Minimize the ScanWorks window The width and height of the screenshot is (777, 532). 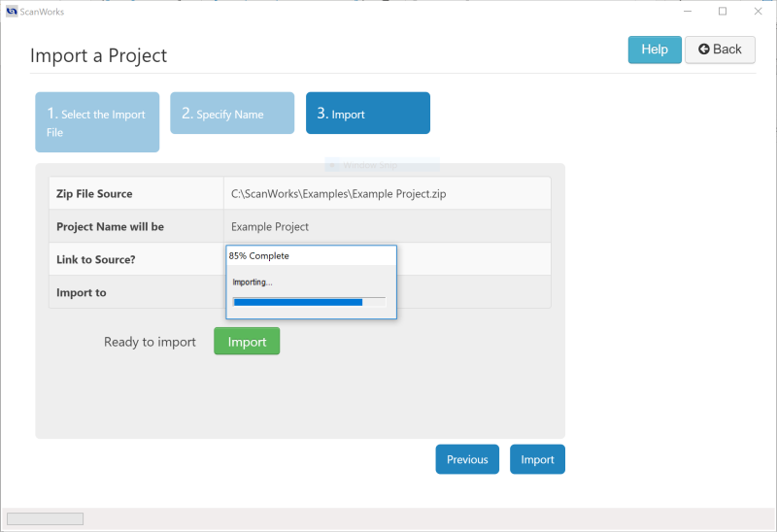(x=688, y=12)
